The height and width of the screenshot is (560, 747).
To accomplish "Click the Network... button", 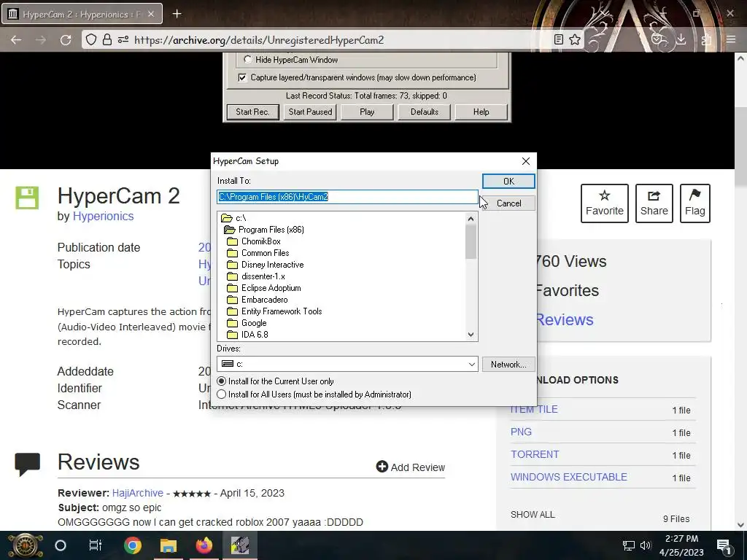I will 508,365.
